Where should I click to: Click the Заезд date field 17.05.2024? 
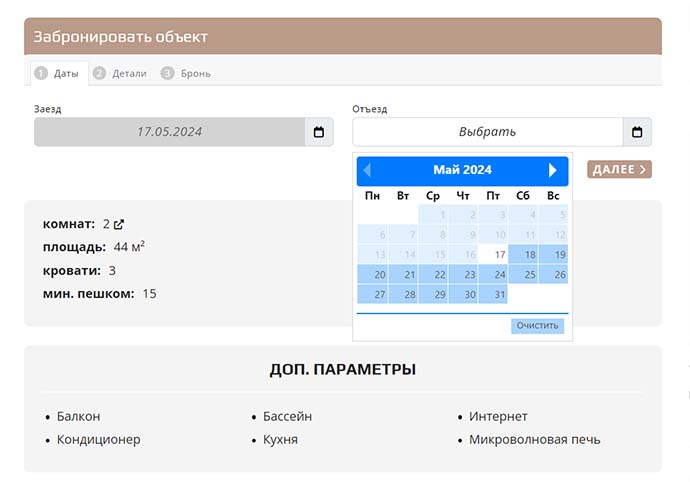pyautogui.click(x=169, y=132)
